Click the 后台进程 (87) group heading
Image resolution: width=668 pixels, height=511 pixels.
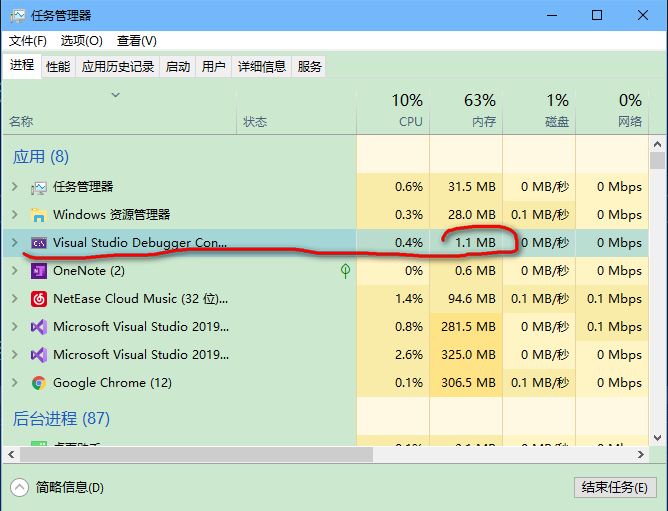[x=61, y=419]
